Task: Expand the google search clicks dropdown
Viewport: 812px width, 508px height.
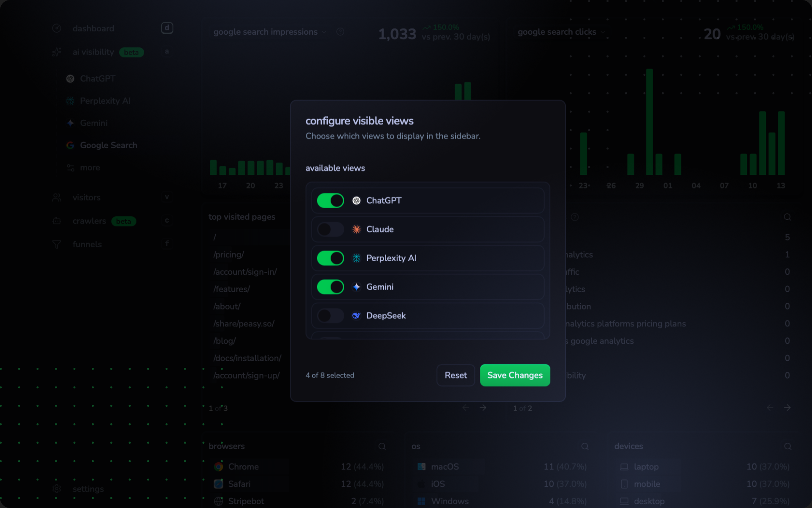Action: pos(603,32)
